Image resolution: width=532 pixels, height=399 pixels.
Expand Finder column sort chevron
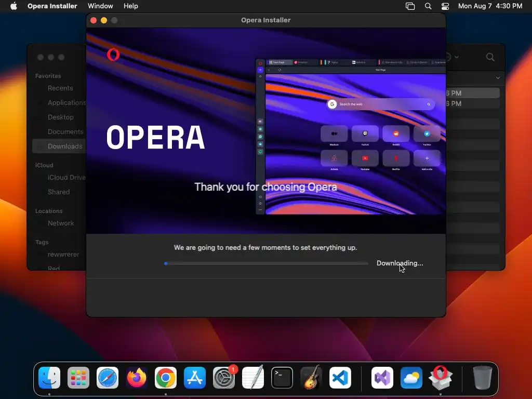tap(498, 78)
